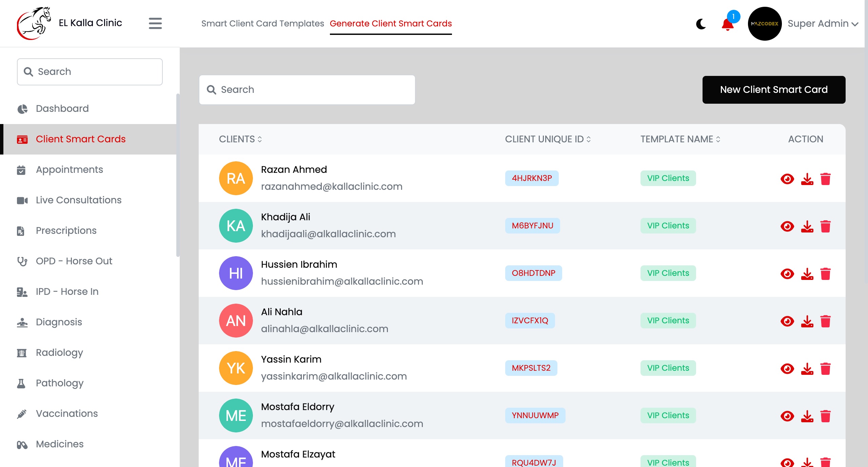
Task: View Razan Ahmed's card via the eye icon
Action: click(787, 179)
